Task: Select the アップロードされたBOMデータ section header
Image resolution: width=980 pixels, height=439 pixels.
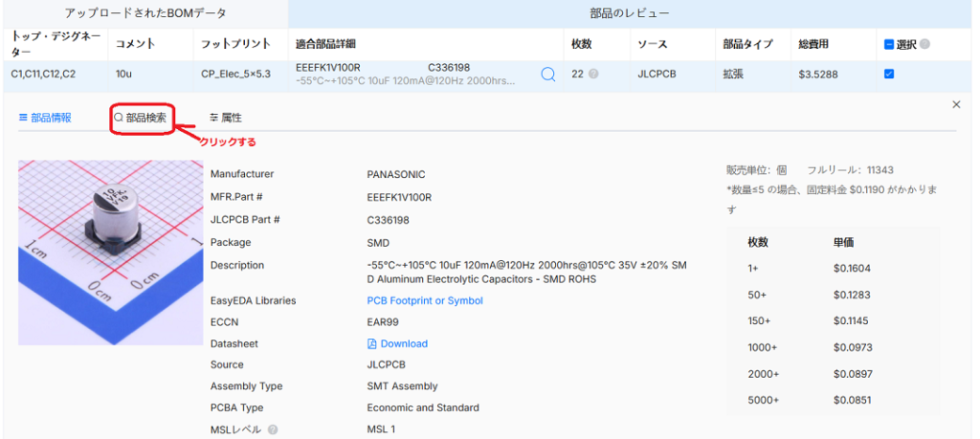Action: coord(144,13)
